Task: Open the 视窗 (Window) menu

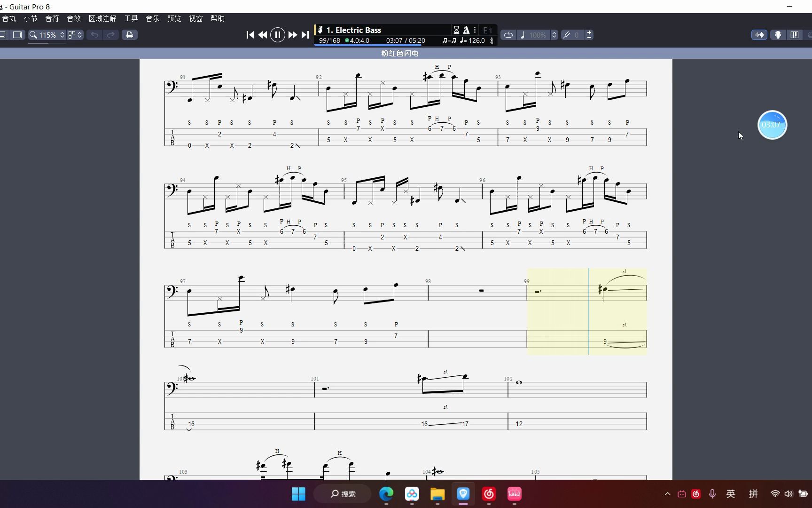Action: [196, 18]
